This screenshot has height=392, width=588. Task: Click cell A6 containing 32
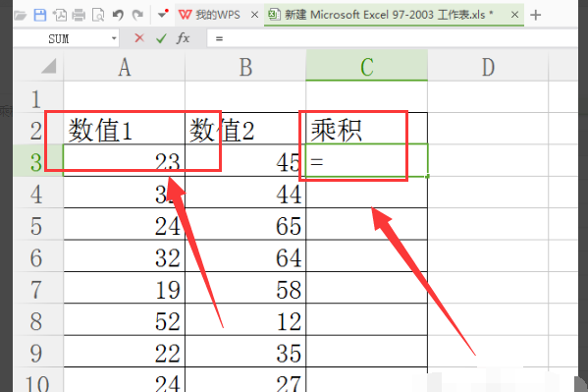[125, 256]
